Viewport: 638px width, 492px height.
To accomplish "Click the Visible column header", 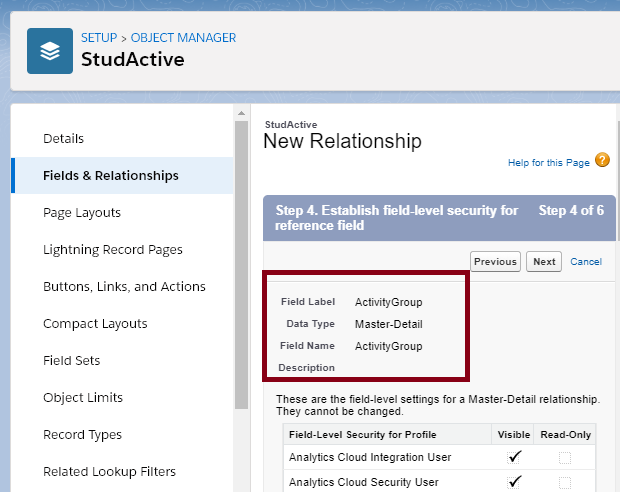I will 513,435.
